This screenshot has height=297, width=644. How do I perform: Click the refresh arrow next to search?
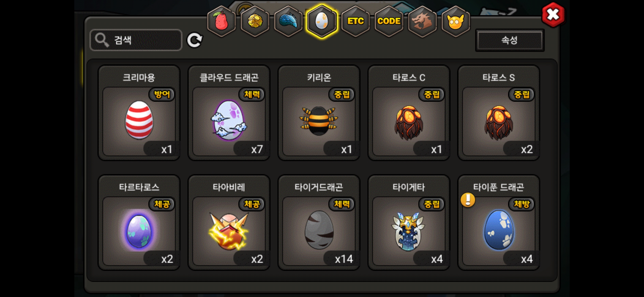tap(195, 40)
